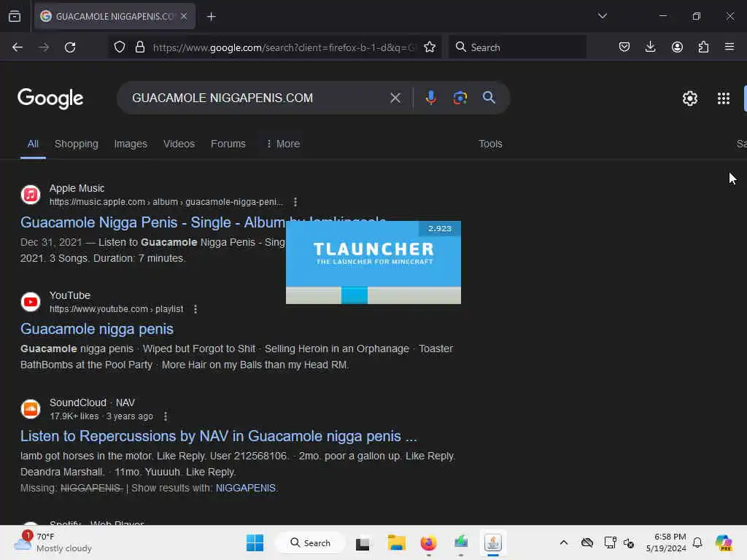Open the search Tools options
Viewport: 747px width, 560px height.
pos(490,144)
